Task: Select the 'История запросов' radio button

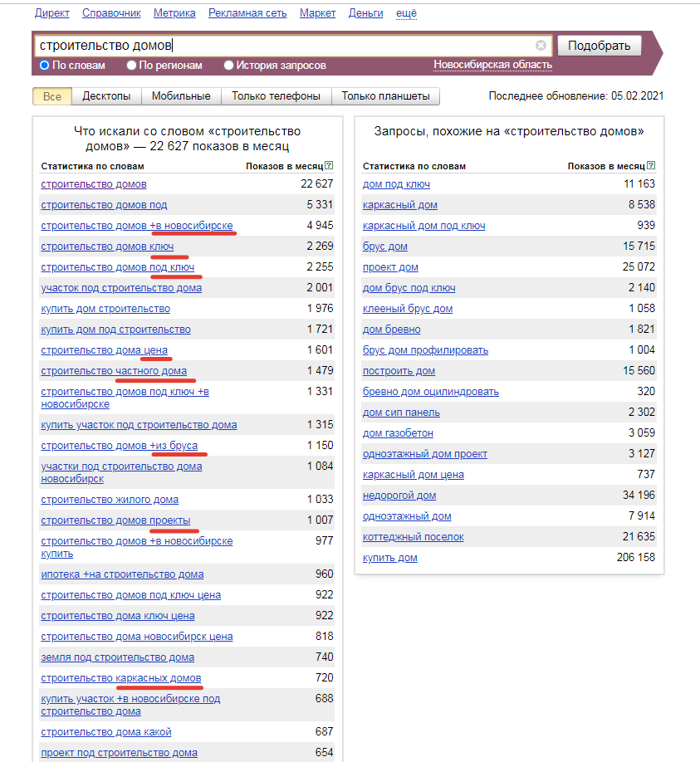Action: (228, 65)
